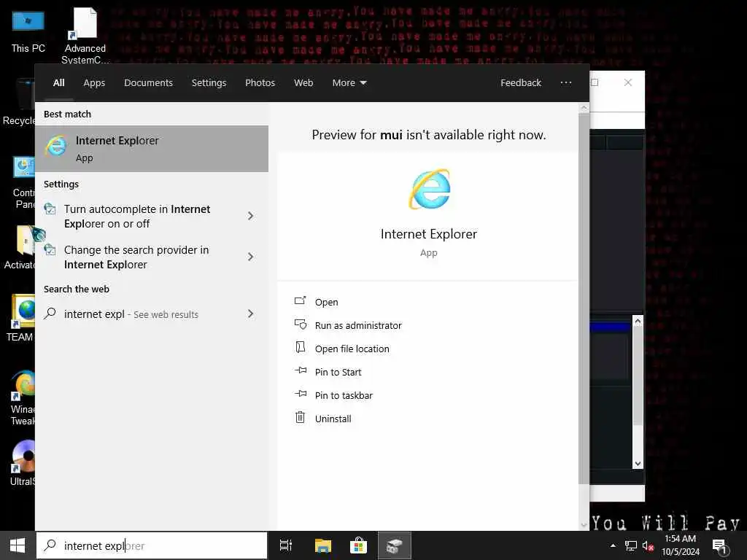Viewport: 747px width, 560px height.
Task: Open the active app icon beside Microsoft Store
Action: [395, 545]
